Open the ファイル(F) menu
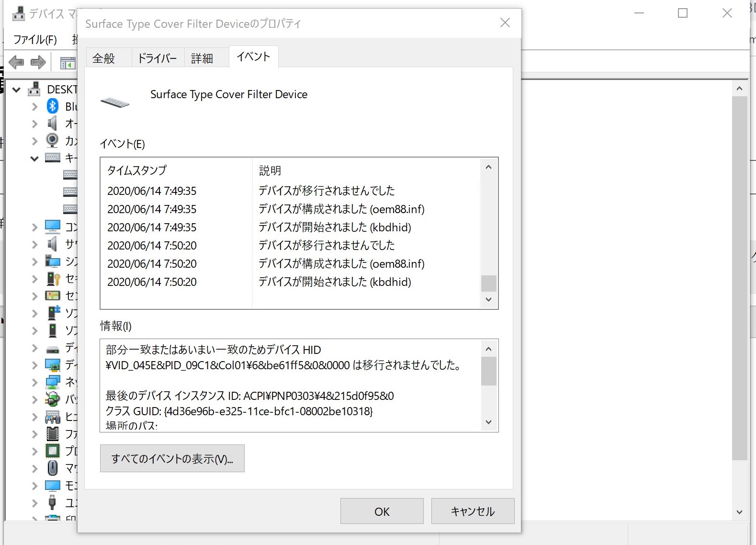Image resolution: width=756 pixels, height=545 pixels. click(x=35, y=39)
